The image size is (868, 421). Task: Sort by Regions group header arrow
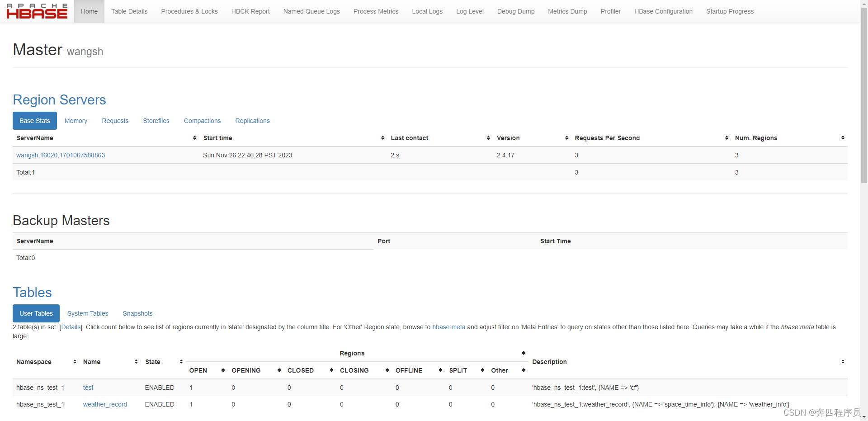(x=524, y=353)
